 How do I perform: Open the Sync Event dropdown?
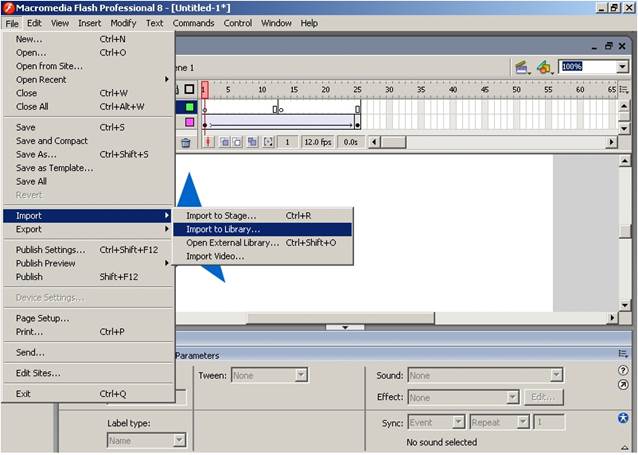436,422
